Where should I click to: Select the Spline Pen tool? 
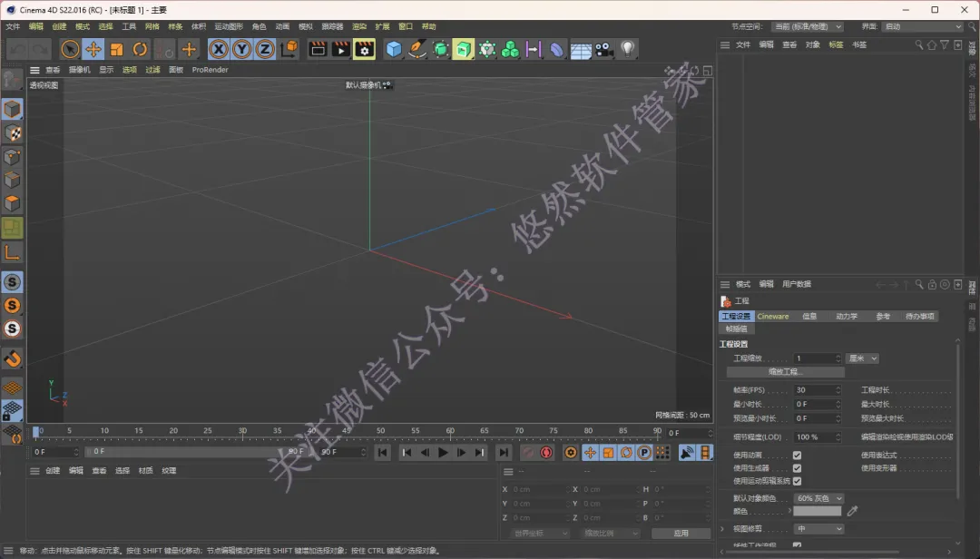coord(416,49)
